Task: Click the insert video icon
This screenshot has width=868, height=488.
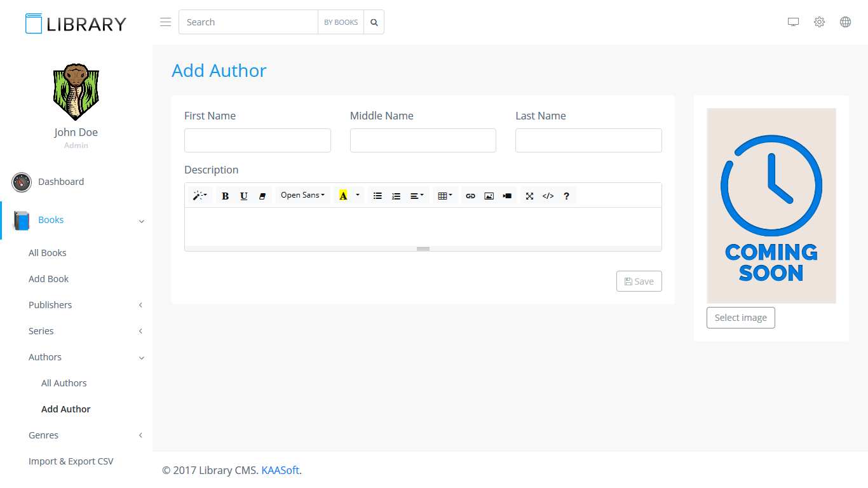Action: [507, 196]
